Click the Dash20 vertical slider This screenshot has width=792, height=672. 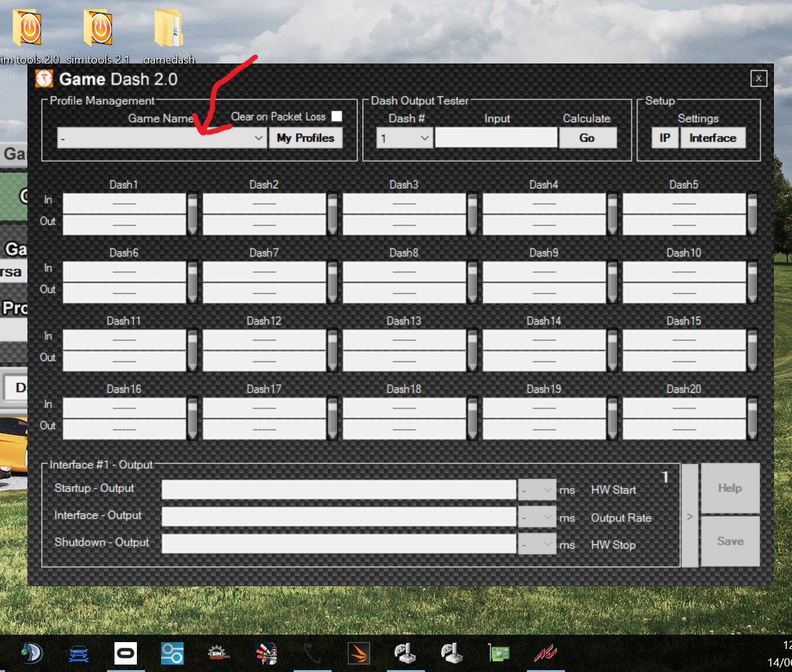pyautogui.click(x=752, y=418)
